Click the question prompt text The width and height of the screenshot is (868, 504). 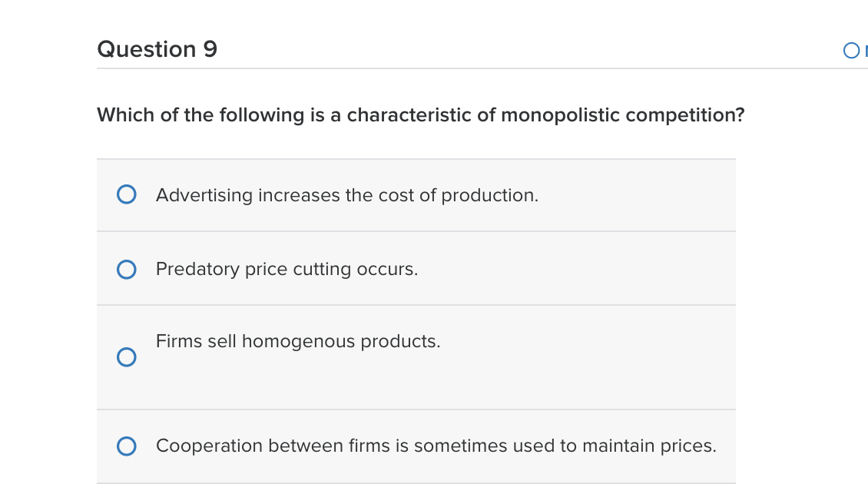click(x=420, y=114)
